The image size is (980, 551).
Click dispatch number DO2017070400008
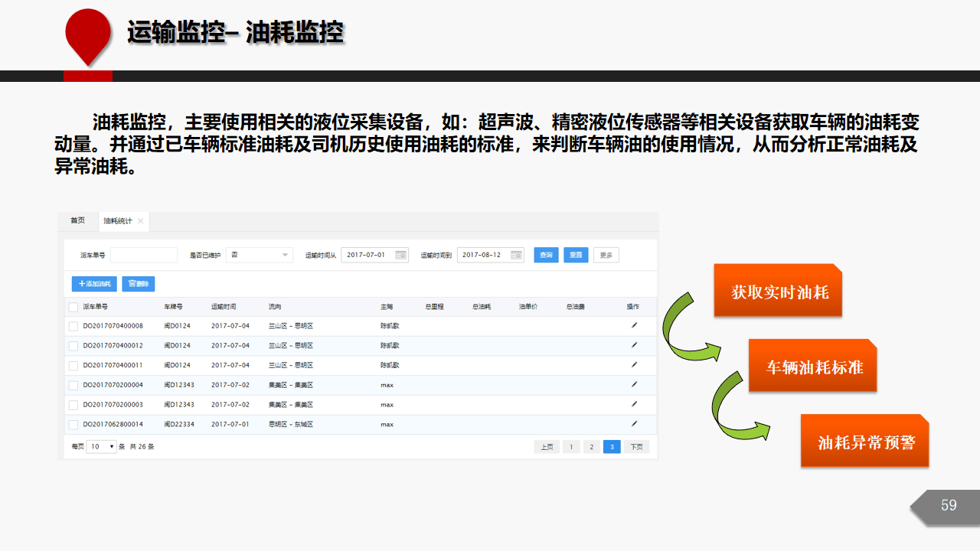click(113, 326)
